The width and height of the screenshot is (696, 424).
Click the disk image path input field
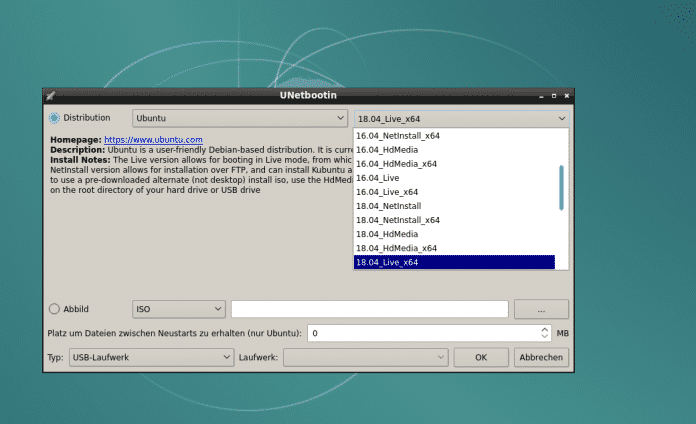click(x=369, y=309)
